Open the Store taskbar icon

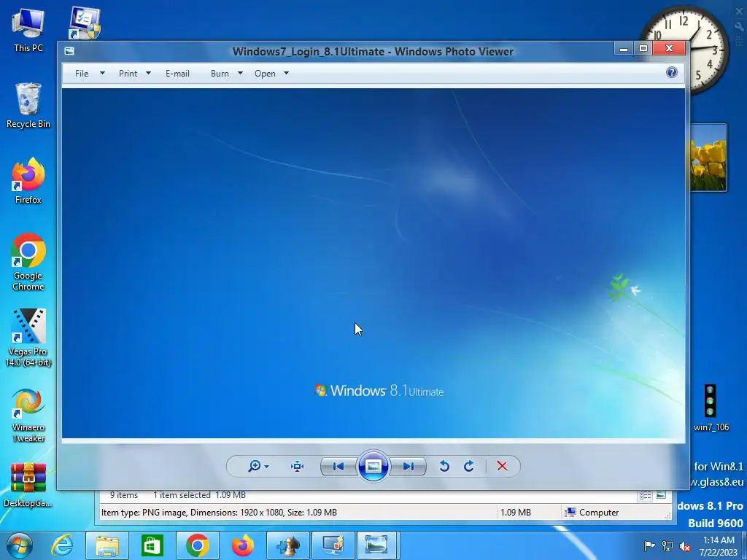[x=152, y=545]
